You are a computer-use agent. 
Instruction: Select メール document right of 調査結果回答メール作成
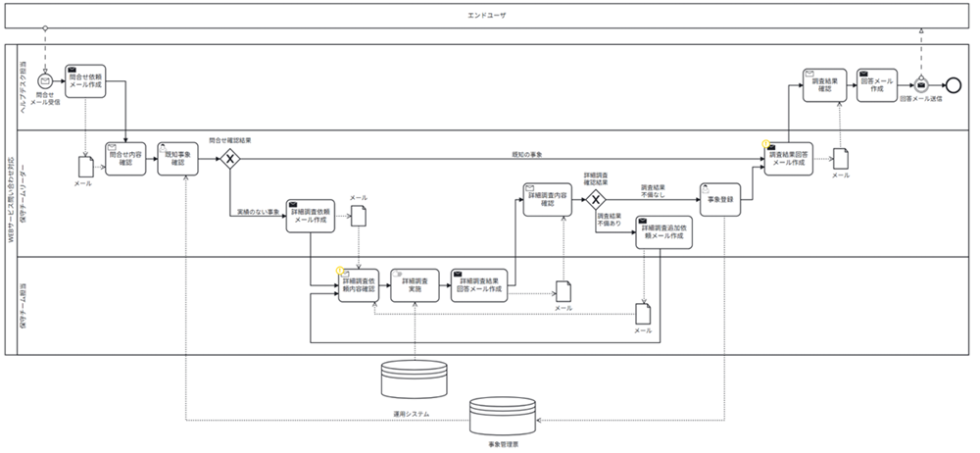tap(840, 159)
